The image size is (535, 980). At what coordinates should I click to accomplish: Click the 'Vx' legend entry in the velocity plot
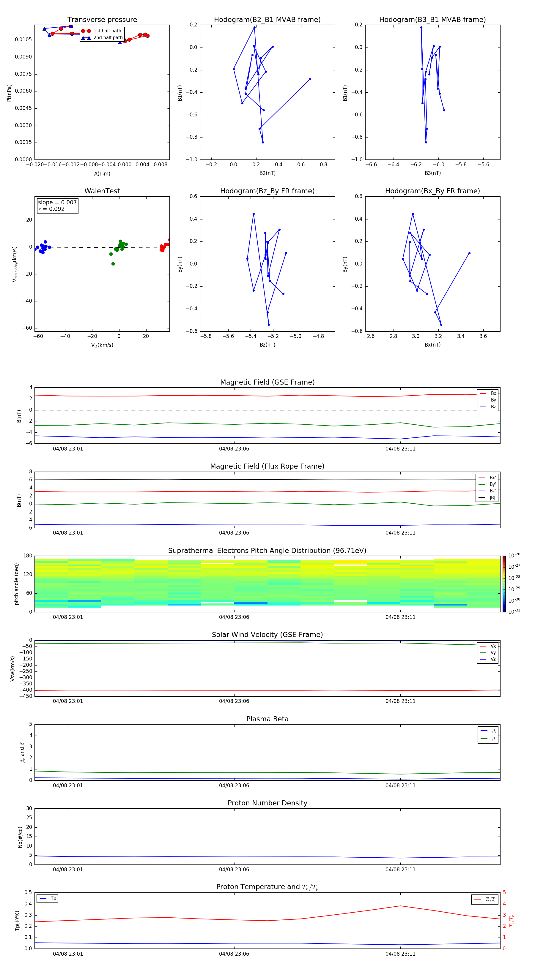click(x=488, y=646)
